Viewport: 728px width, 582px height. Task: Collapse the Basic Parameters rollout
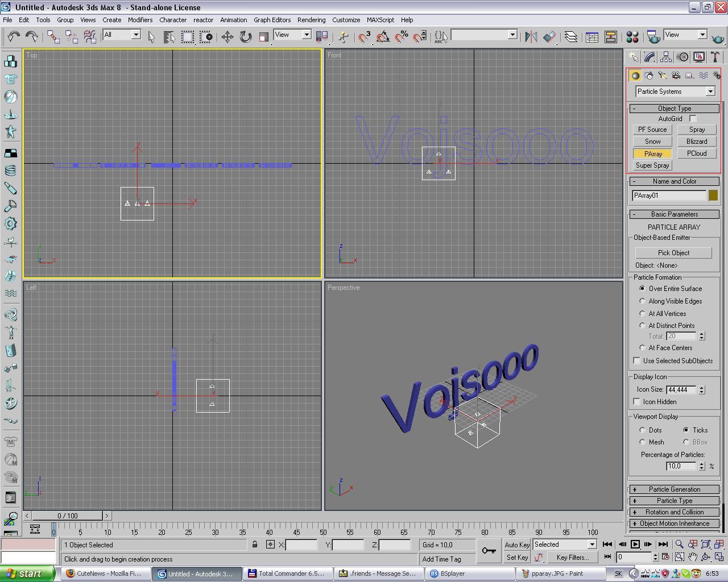point(675,214)
